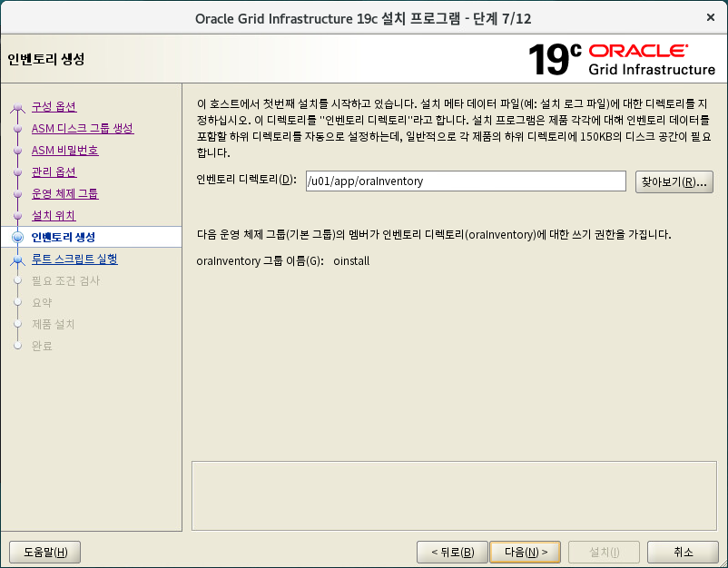This screenshot has width=728, height=568.
Task: Close the installer window
Action: point(711,17)
